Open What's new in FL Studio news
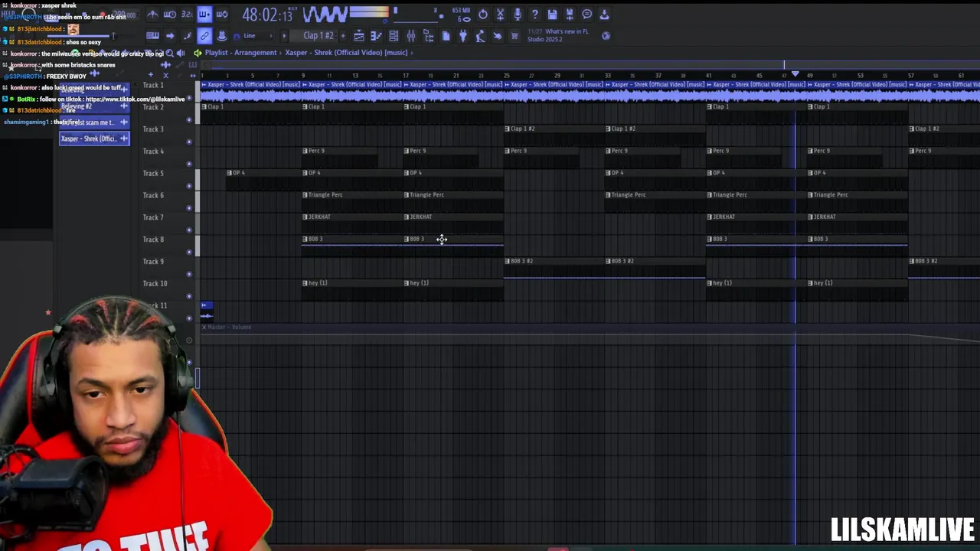Image resolution: width=980 pixels, height=551 pixels. [558, 36]
